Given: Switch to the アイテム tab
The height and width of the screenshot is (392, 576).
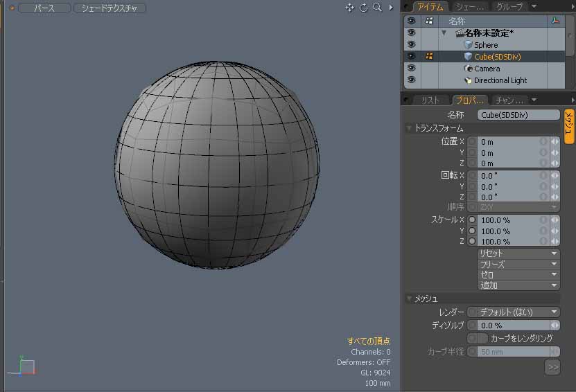Looking at the screenshot, I should click(x=430, y=7).
